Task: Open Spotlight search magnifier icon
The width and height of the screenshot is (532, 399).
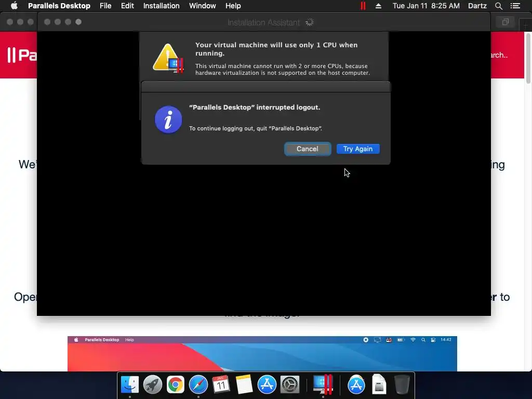Action: point(498,6)
